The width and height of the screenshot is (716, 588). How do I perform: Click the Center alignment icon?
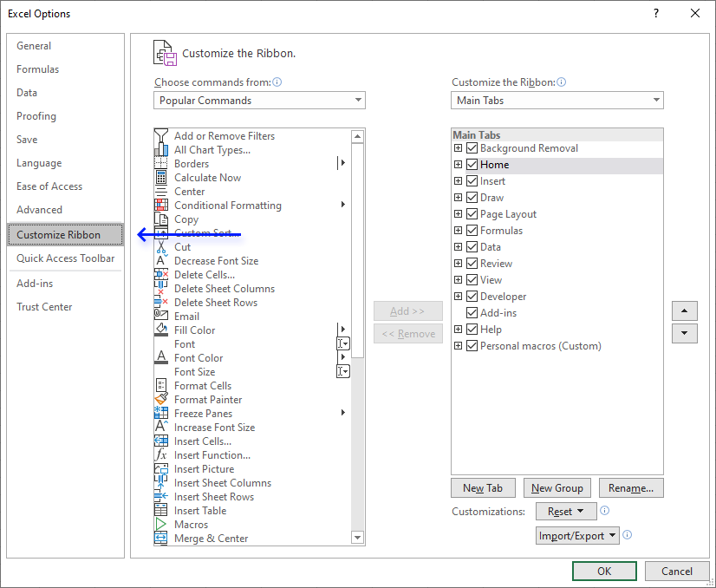point(160,192)
